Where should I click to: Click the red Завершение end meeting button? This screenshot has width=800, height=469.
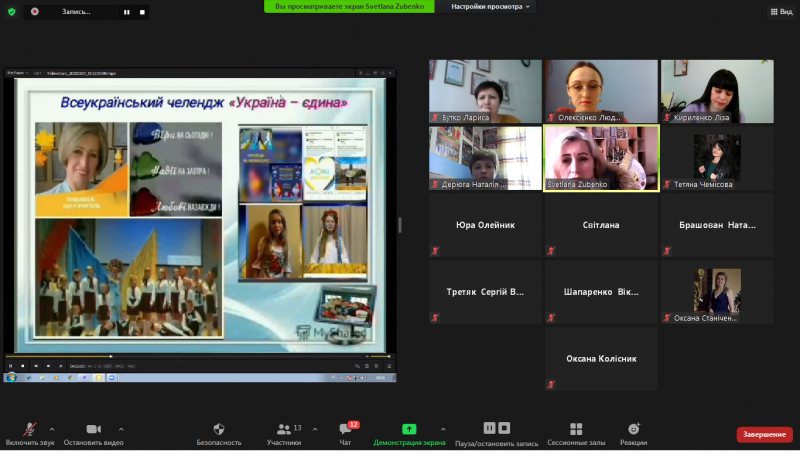point(764,434)
